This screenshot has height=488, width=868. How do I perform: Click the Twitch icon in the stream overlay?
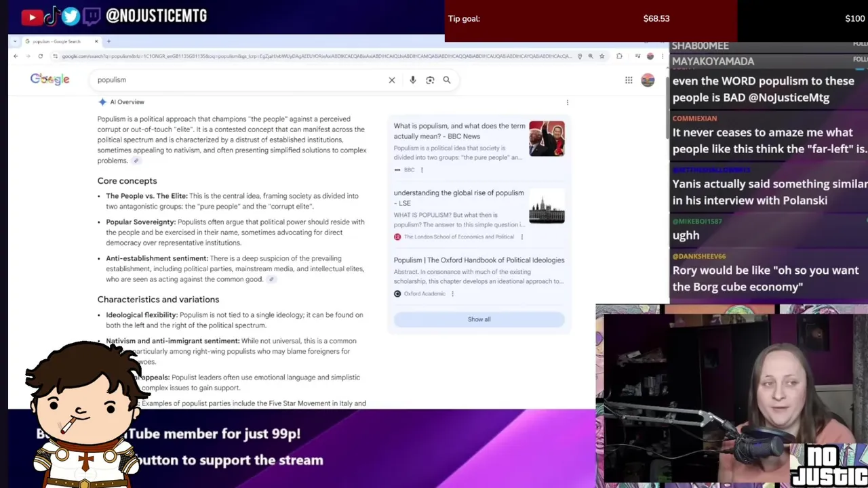(91, 16)
